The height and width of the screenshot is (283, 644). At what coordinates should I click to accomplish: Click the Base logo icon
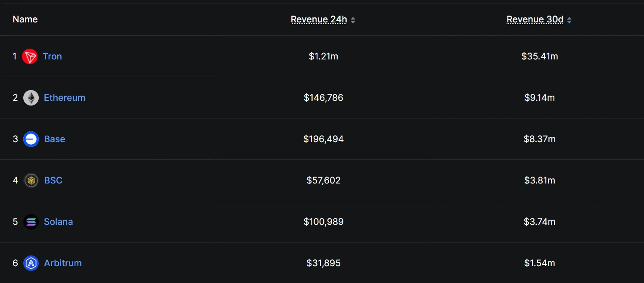tap(31, 139)
